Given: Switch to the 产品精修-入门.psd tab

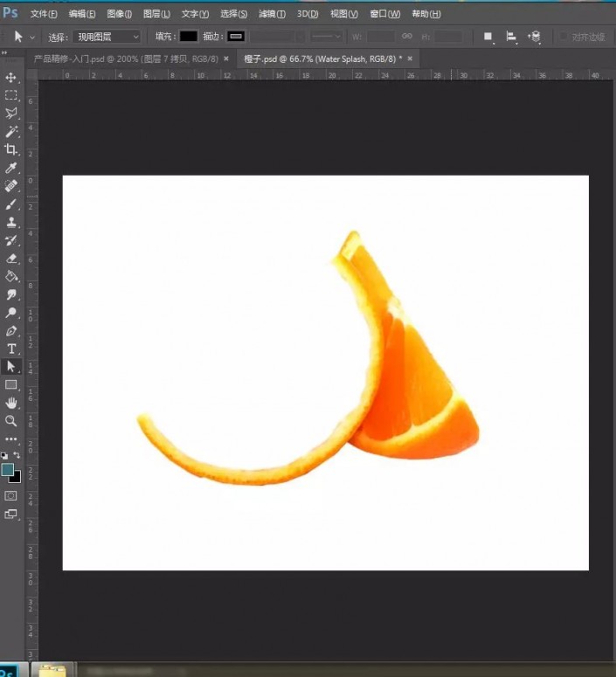Looking at the screenshot, I should pos(126,59).
